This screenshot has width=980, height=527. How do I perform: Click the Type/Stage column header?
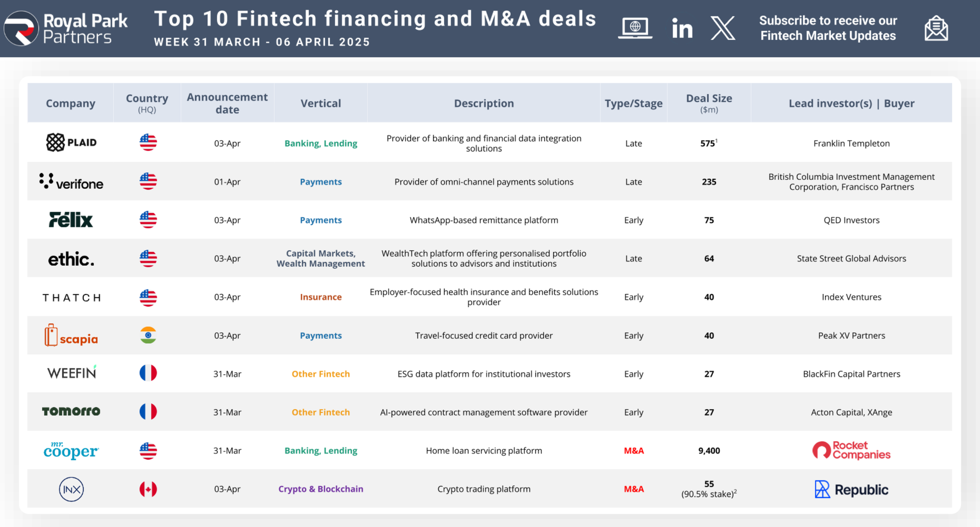point(633,103)
